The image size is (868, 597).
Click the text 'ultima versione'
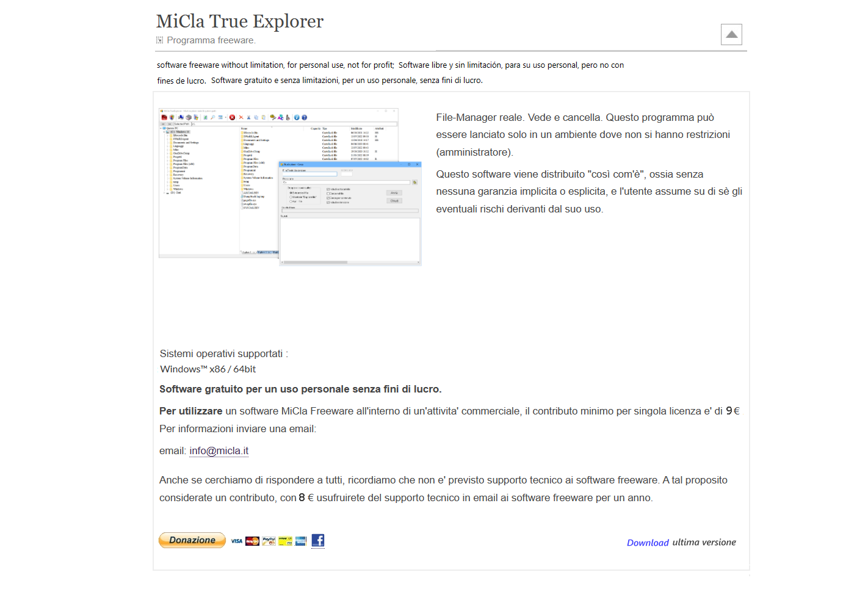point(704,542)
